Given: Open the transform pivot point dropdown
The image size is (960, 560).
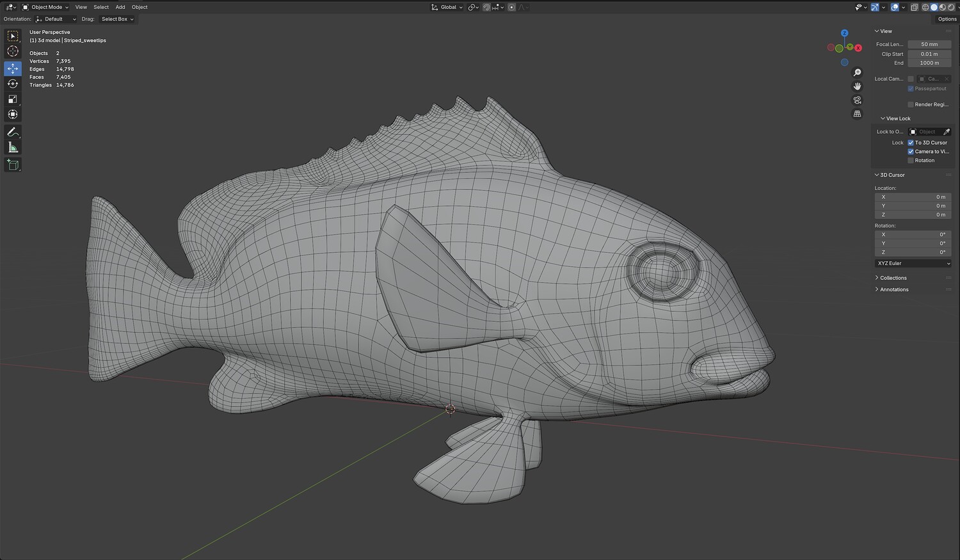Looking at the screenshot, I should [473, 7].
